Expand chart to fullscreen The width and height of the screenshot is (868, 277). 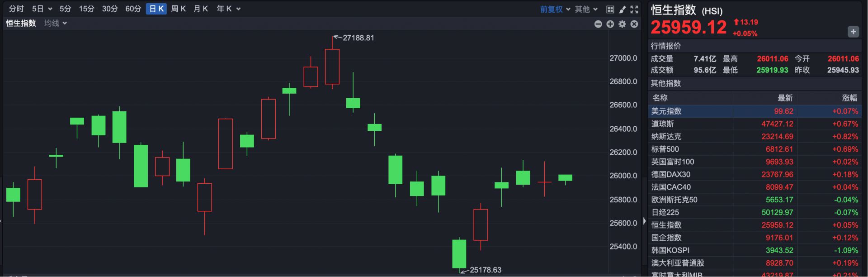point(634,9)
